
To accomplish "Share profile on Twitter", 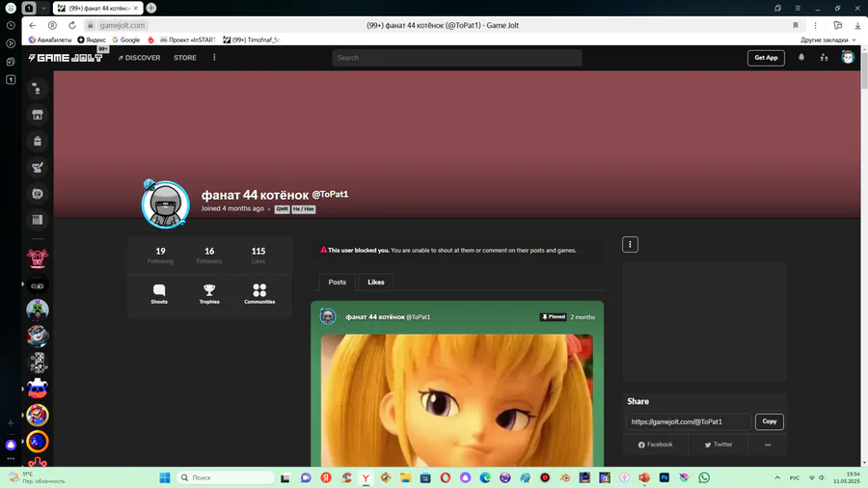I will (x=719, y=445).
